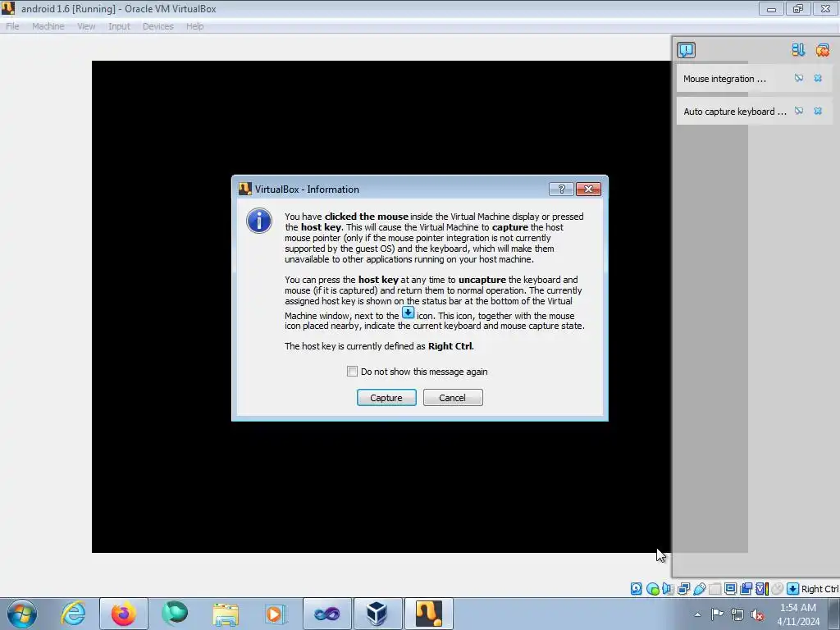Viewport: 840px width, 630px height.
Task: Toggle the notification center button
Action: pos(686,50)
